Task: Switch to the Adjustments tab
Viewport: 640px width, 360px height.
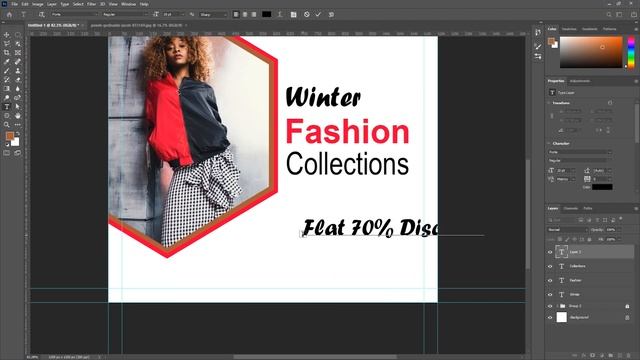Action: pos(580,81)
